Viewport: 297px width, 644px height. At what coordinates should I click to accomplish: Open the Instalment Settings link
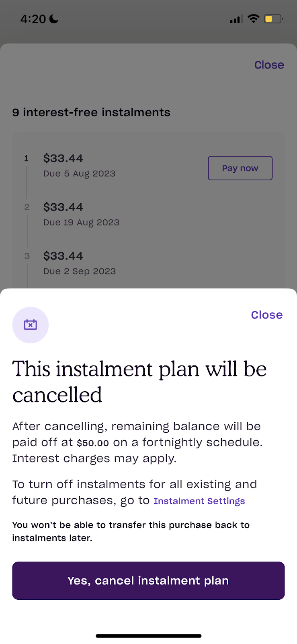point(199,501)
